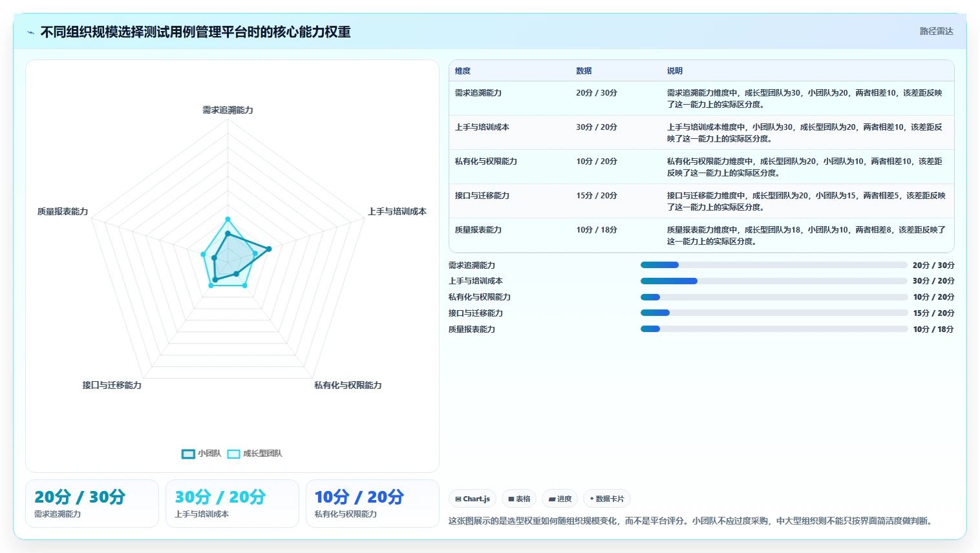
Task: Click the 说明 column header
Action: [x=675, y=71]
